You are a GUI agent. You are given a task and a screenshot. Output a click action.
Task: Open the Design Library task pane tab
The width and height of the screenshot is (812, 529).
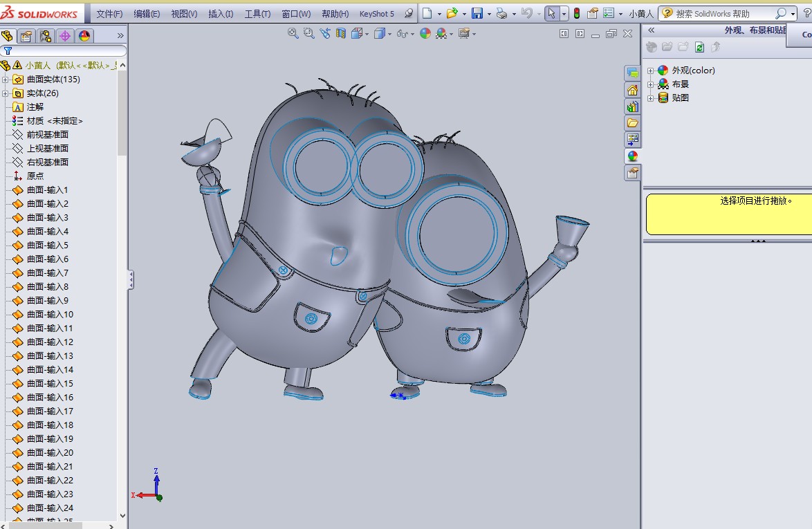tap(632, 106)
